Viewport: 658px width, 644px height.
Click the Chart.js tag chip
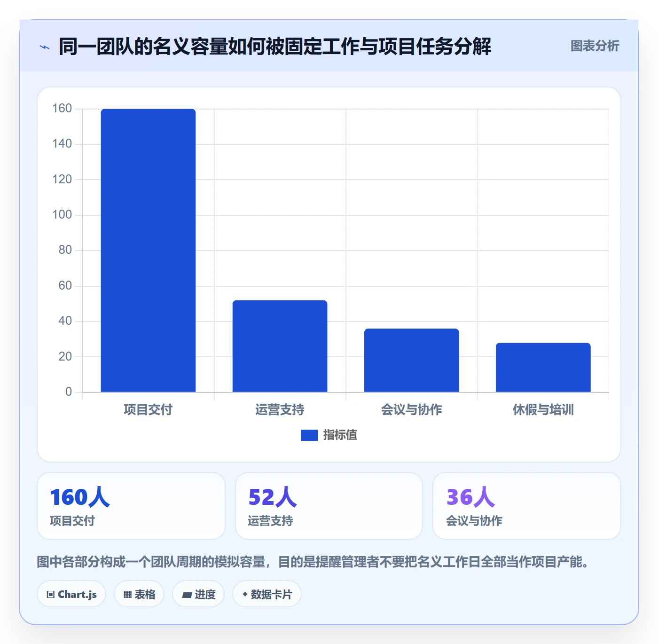pyautogui.click(x=71, y=594)
